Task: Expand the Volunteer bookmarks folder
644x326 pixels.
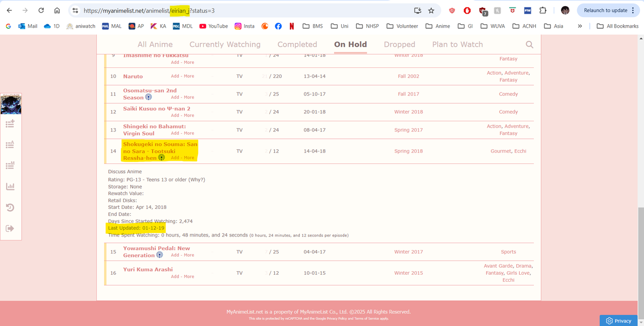Action: 402,26
